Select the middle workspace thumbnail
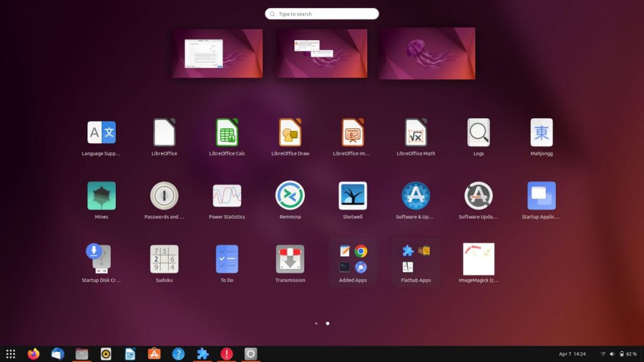This screenshot has width=644, height=362. (x=321, y=53)
